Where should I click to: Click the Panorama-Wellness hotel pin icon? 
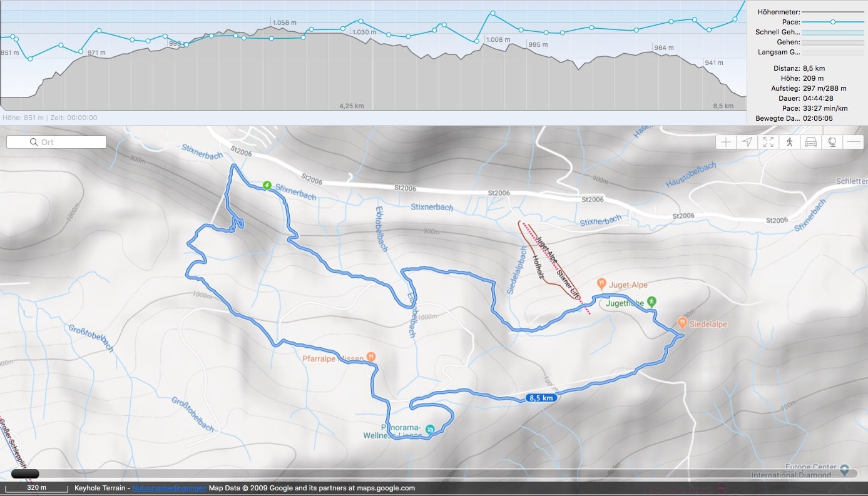point(430,430)
